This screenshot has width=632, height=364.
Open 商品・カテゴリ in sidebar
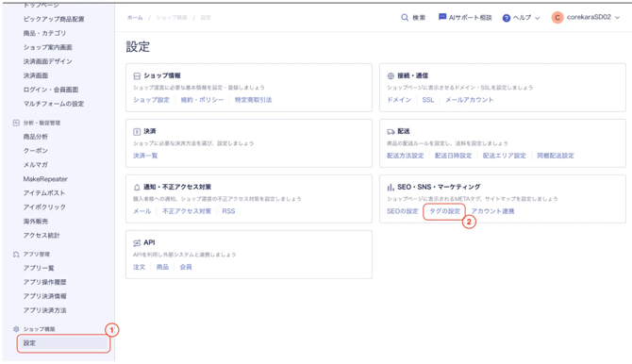44,33
